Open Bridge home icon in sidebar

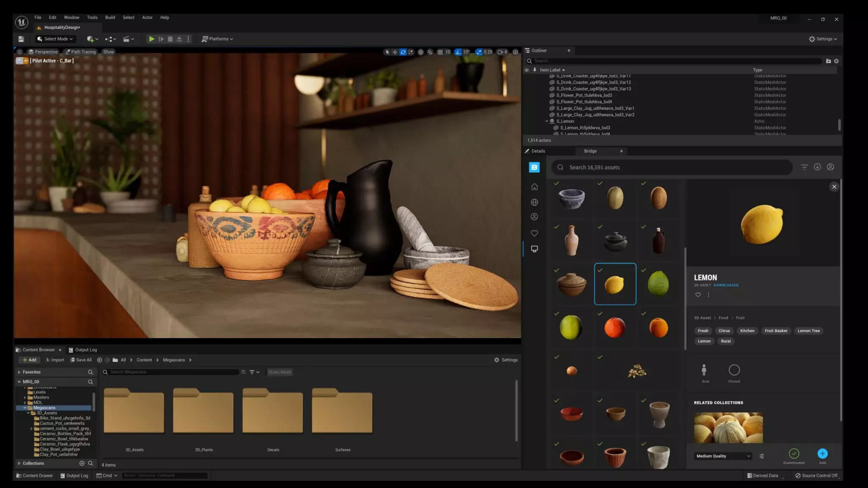[x=534, y=187]
